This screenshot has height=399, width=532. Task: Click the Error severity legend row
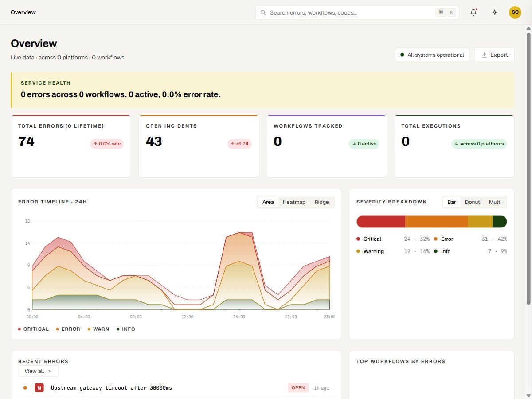coord(471,239)
